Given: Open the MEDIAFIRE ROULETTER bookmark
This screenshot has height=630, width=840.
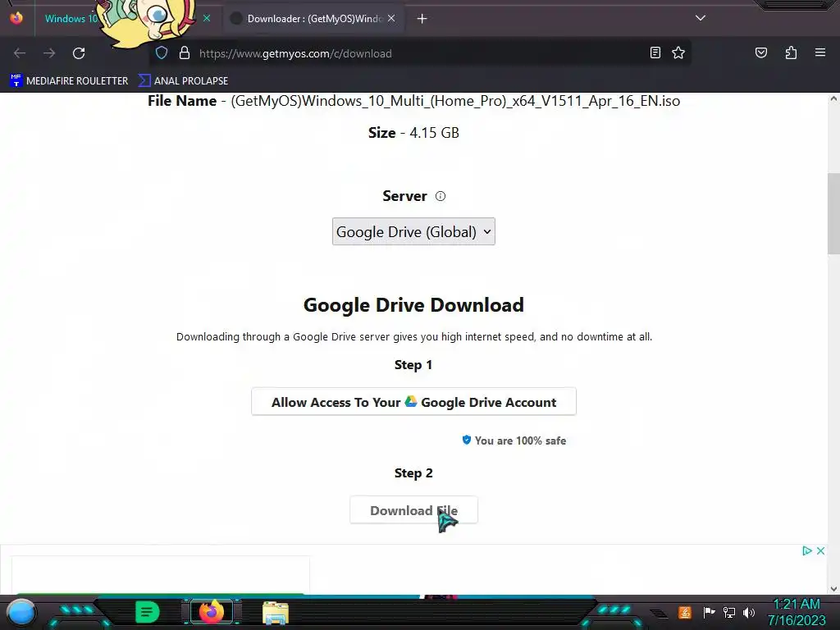Looking at the screenshot, I should coord(69,81).
